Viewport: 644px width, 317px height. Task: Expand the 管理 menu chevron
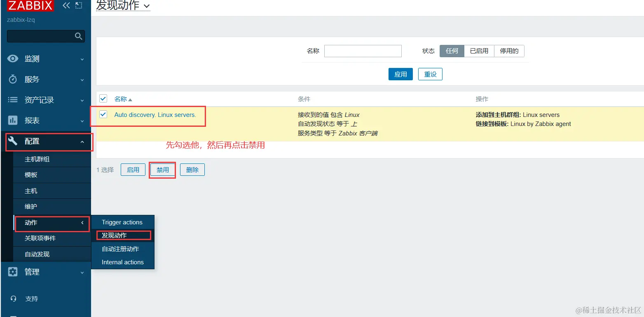click(x=82, y=273)
